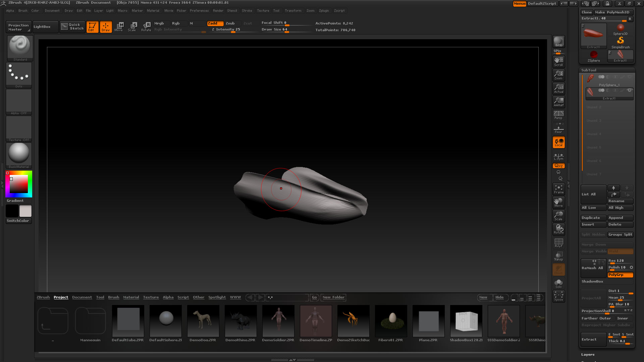Click the Duplicate subtool button

click(x=593, y=218)
